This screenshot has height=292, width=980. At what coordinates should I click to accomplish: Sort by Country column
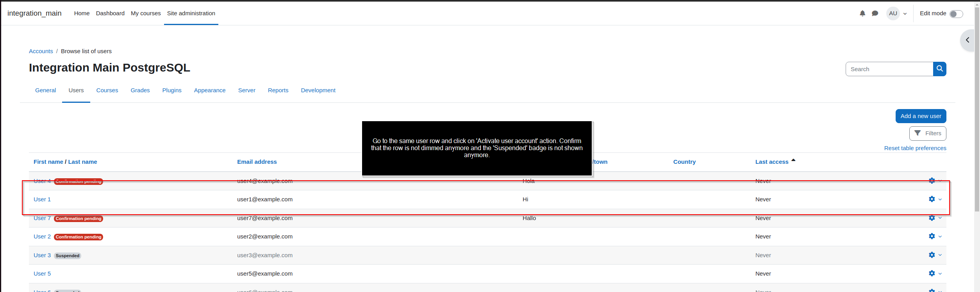[x=684, y=162]
